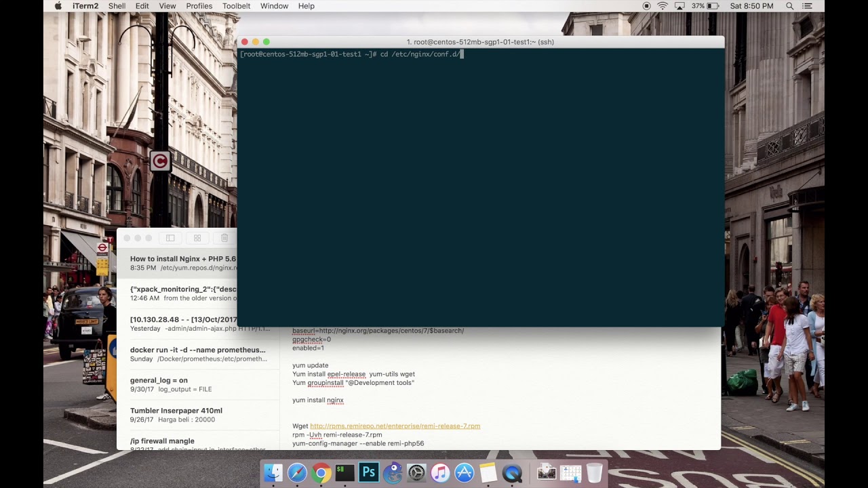Open the Apple menu
868x488 pixels.
tap(58, 6)
